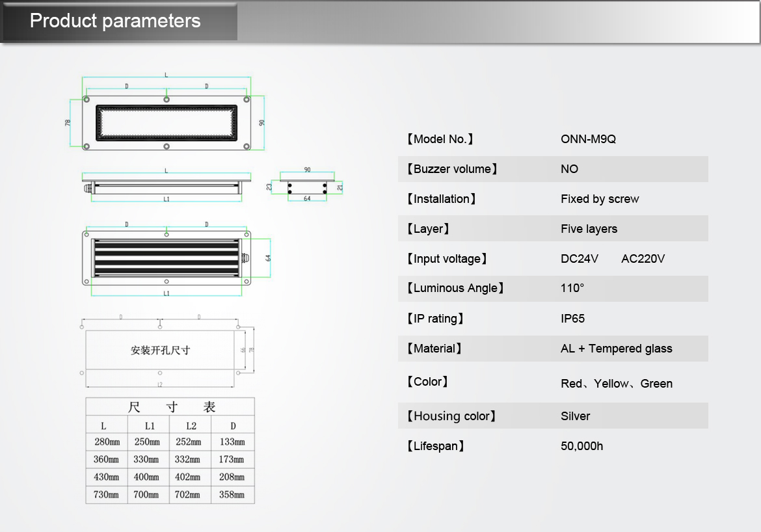Select the 安装开孔尺寸 mounting cutout drawing
Image resolution: width=761 pixels, height=532 pixels.
click(160, 350)
